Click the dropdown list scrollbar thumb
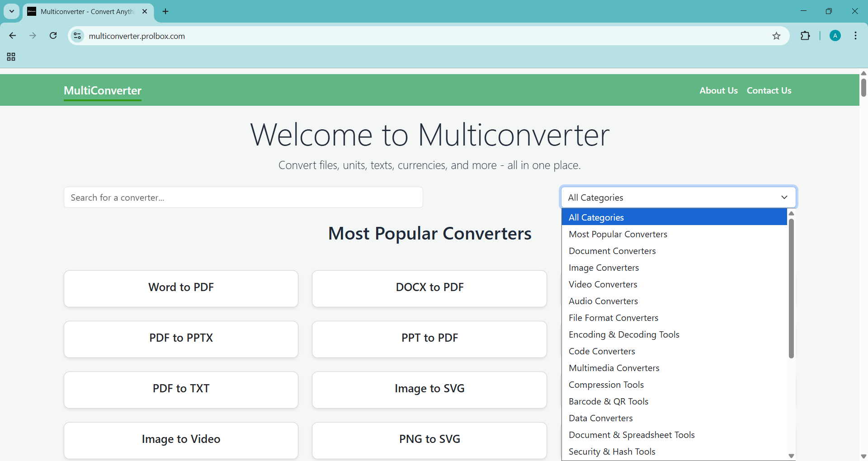Viewport: 868px width, 461px height. [x=791, y=288]
